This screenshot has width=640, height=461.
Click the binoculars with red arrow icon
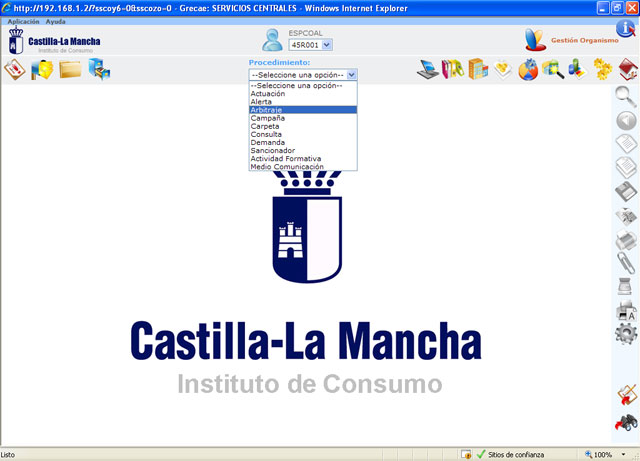pyautogui.click(x=626, y=423)
